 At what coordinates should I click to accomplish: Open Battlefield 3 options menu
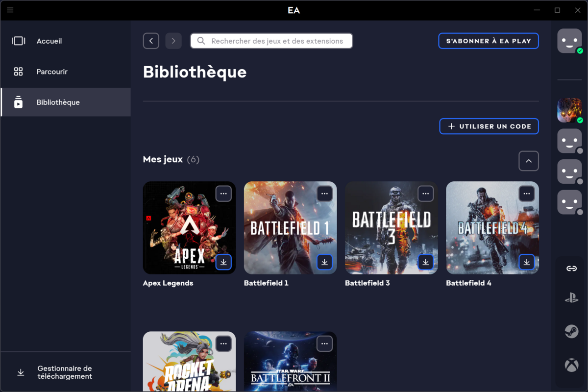coord(425,194)
